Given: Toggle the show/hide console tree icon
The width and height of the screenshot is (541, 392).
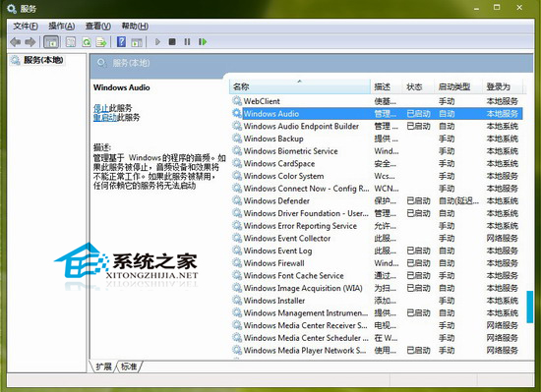Looking at the screenshot, I should [x=51, y=42].
